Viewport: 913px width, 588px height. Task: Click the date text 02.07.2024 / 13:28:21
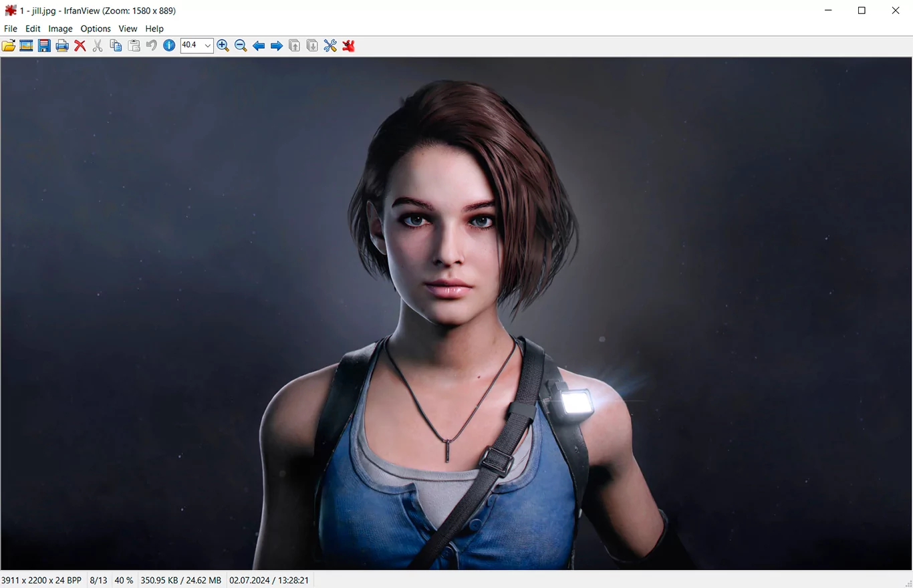tap(269, 580)
